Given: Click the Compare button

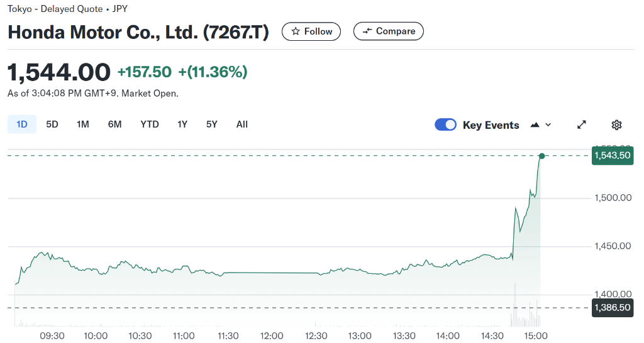Looking at the screenshot, I should coord(389,31).
